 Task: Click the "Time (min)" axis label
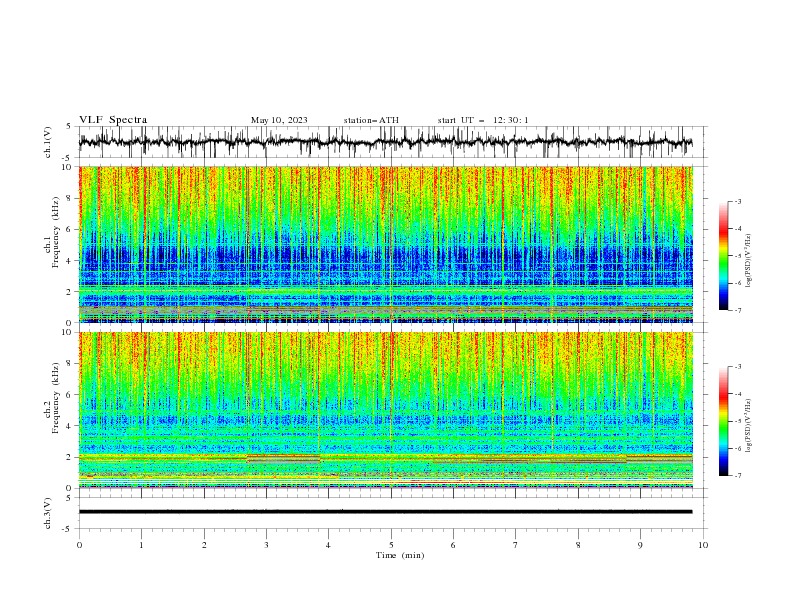click(x=400, y=555)
